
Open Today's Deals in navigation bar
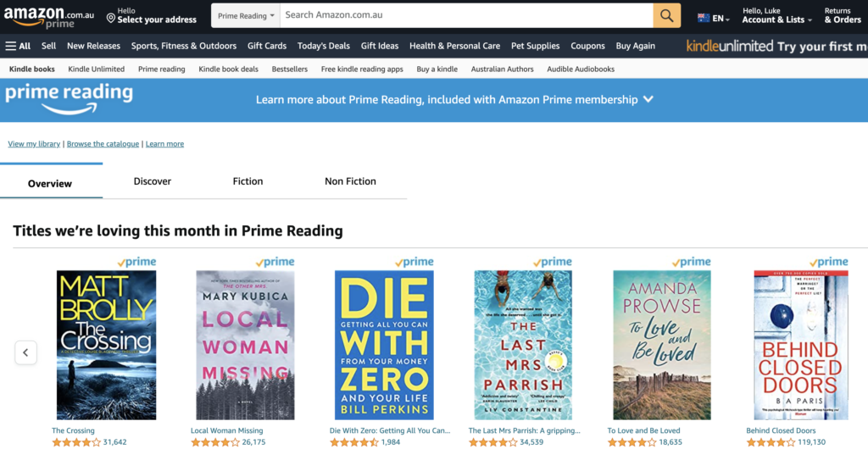click(323, 46)
